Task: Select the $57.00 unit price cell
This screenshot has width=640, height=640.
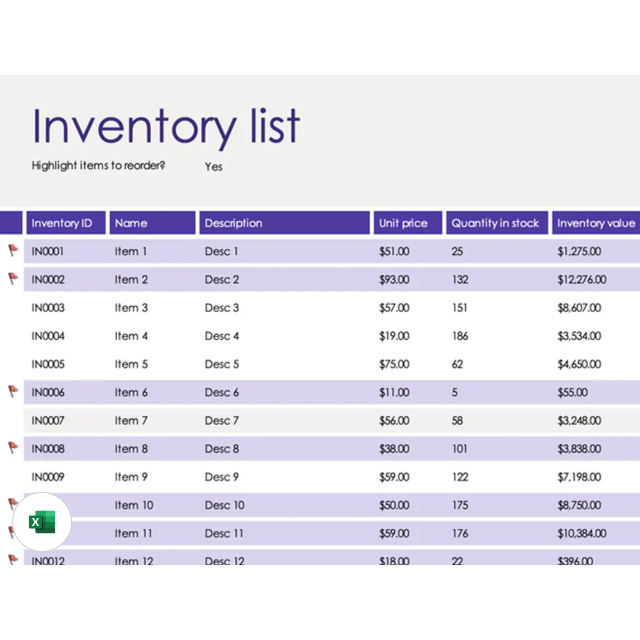Action: tap(394, 308)
